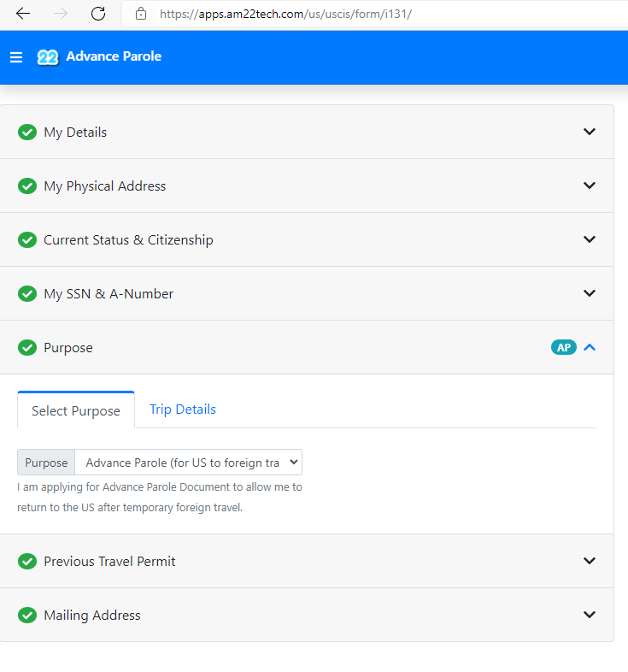This screenshot has height=672, width=628.
Task: Click green check next to Mailing Address
Action: tap(27, 615)
